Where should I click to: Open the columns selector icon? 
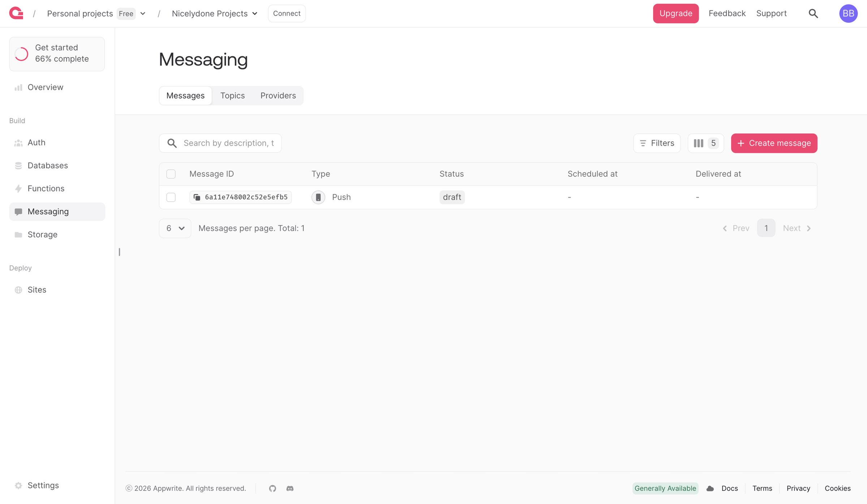click(x=706, y=143)
